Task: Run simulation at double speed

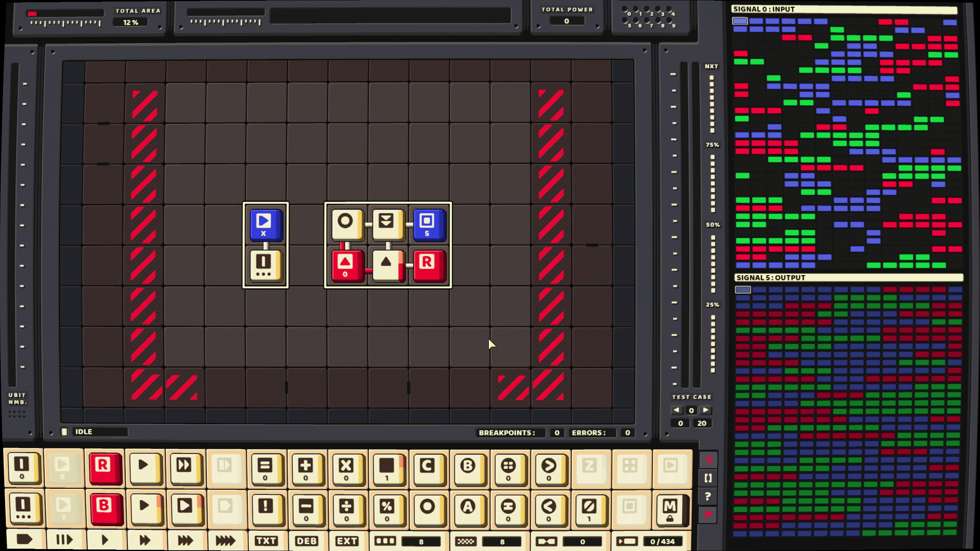Action: pyautogui.click(x=145, y=540)
